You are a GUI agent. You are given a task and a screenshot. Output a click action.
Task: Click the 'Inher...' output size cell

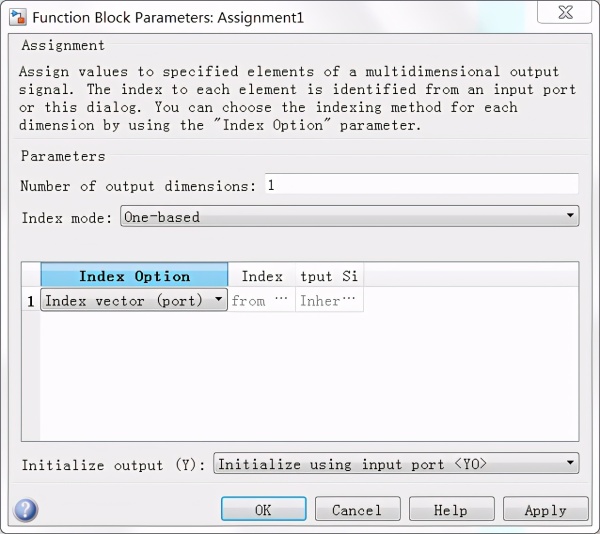329,300
